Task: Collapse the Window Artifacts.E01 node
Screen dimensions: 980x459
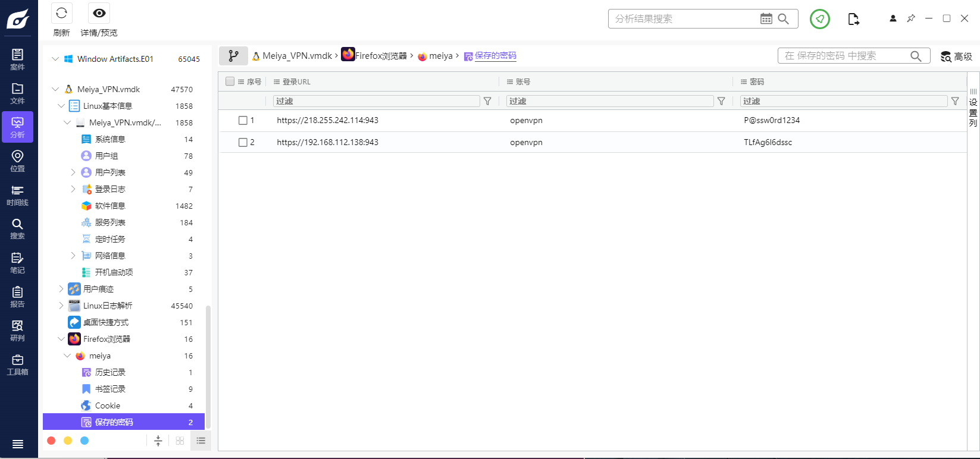Action: click(55, 59)
